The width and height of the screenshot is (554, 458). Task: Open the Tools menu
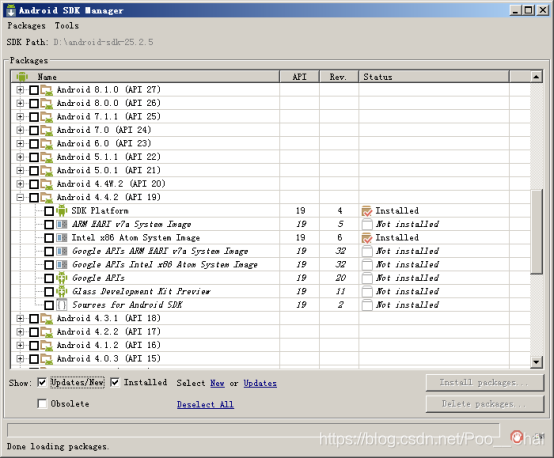pyautogui.click(x=66, y=26)
